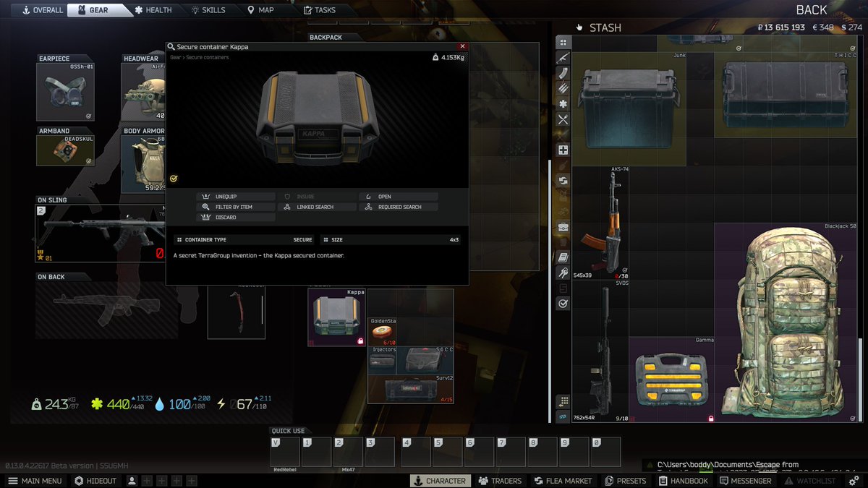The width and height of the screenshot is (868, 488).
Task: Select the Gamma container in stash
Action: coord(672,380)
